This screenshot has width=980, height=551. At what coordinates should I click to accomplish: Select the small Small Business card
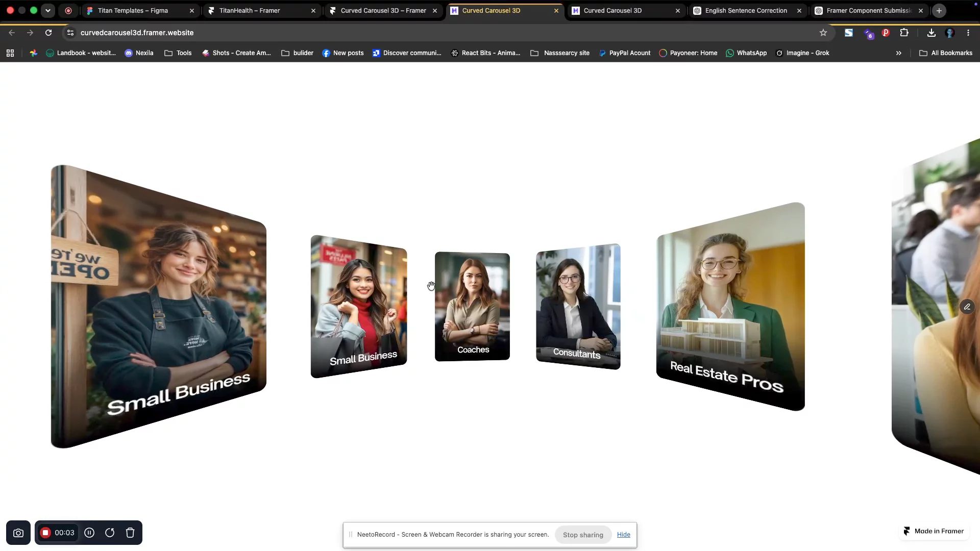click(x=359, y=306)
